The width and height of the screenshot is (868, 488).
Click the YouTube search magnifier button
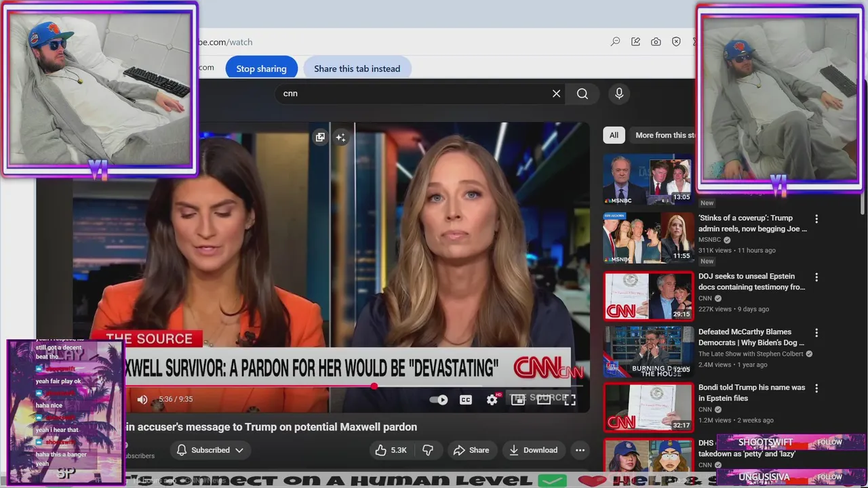(583, 94)
